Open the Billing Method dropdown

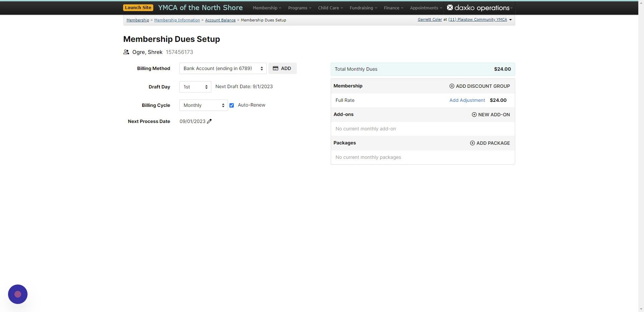222,68
